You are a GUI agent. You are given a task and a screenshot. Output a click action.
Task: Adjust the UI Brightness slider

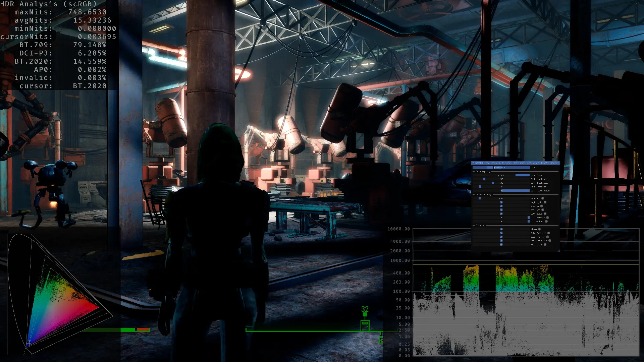pos(501,187)
